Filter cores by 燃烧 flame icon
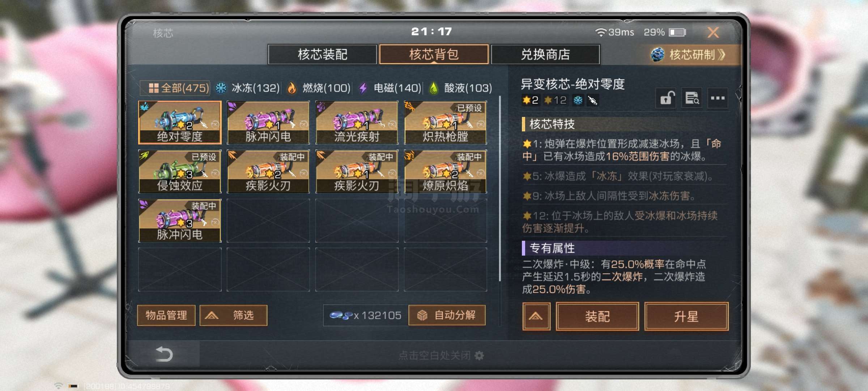Viewport: 868px width, 391px height. [x=292, y=88]
